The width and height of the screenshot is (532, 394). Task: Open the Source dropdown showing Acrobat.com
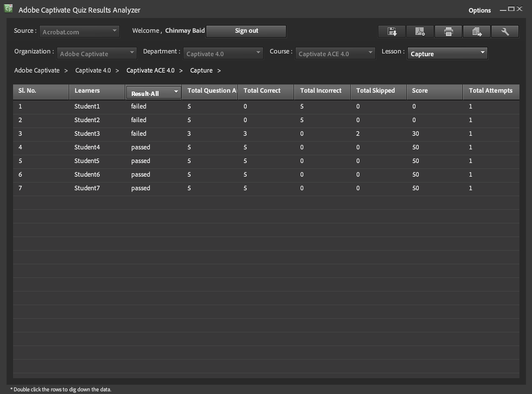click(x=80, y=32)
